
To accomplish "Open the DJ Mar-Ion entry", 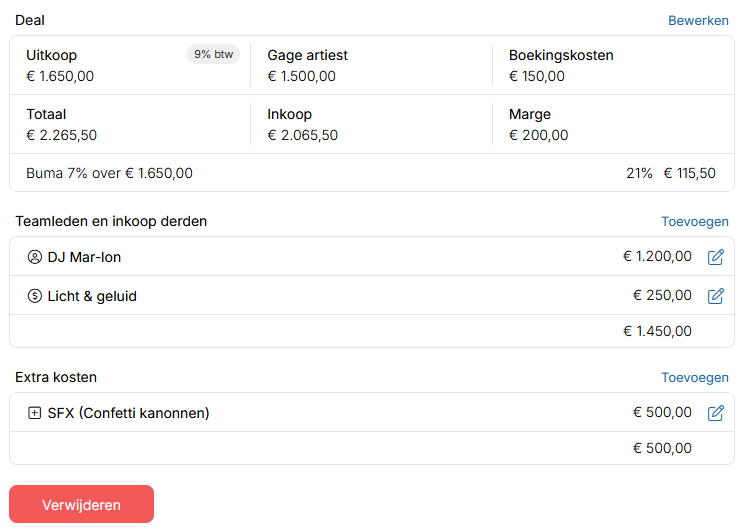I will pos(84,257).
